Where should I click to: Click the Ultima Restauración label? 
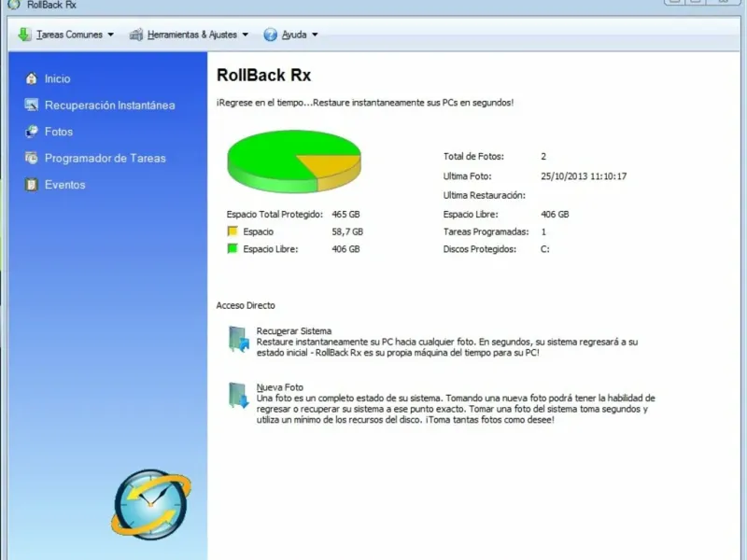(x=484, y=195)
